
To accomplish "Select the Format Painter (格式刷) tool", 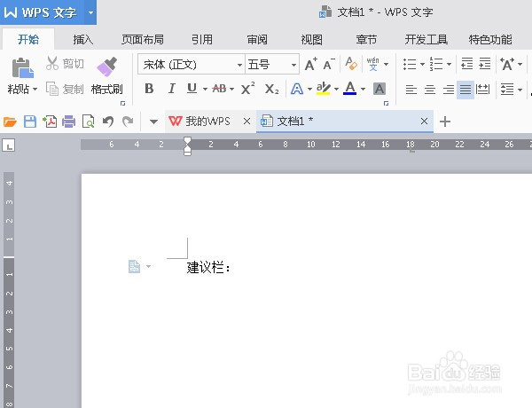I will 107,75.
